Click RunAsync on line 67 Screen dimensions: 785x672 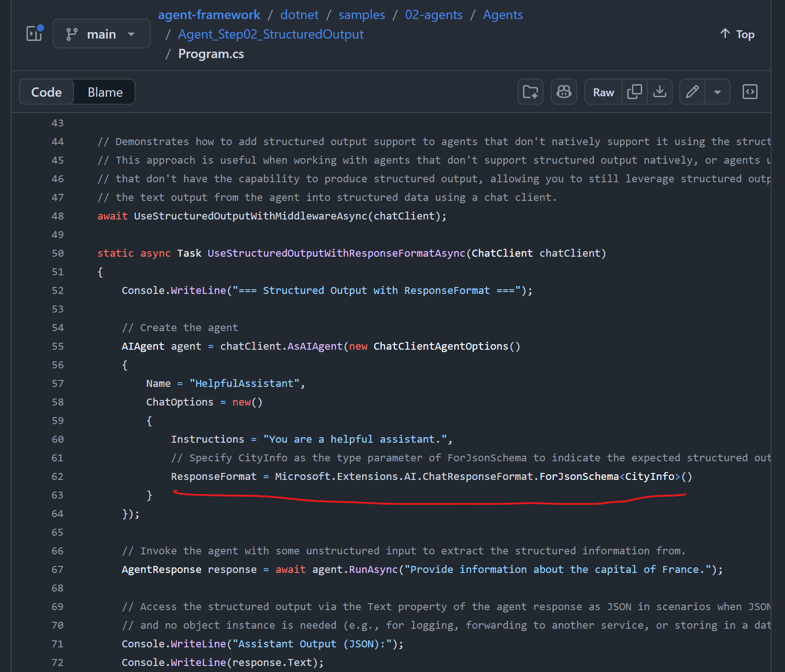tap(374, 569)
